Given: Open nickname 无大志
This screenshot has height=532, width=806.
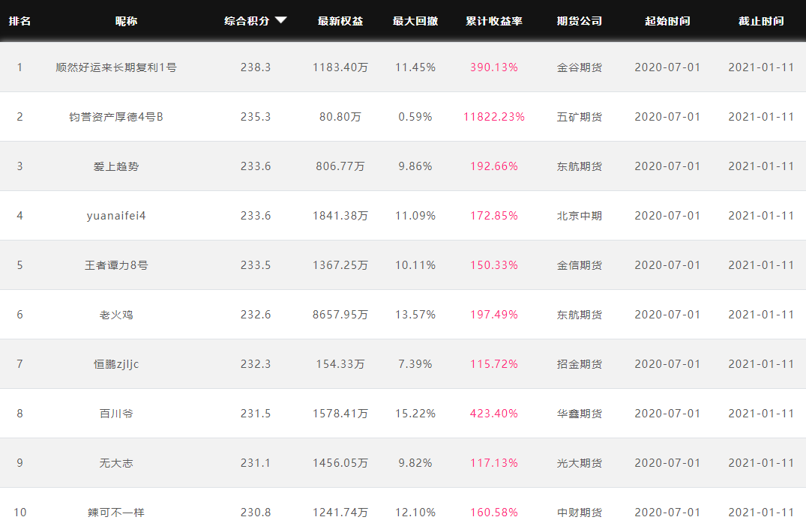Looking at the screenshot, I should click(116, 463).
